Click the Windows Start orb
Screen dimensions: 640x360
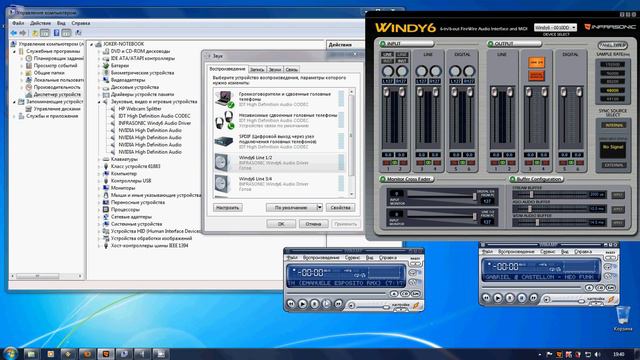point(10,353)
